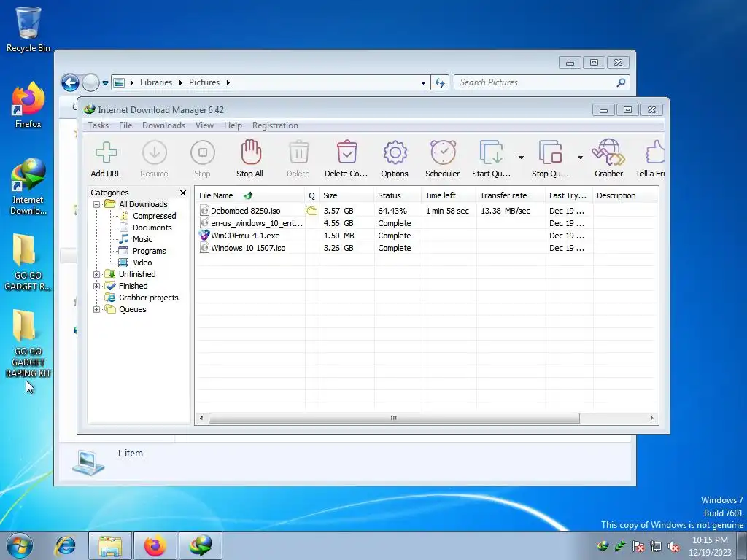This screenshot has width=747, height=560.
Task: Open Internet Explorer from the taskbar
Action: tap(65, 545)
